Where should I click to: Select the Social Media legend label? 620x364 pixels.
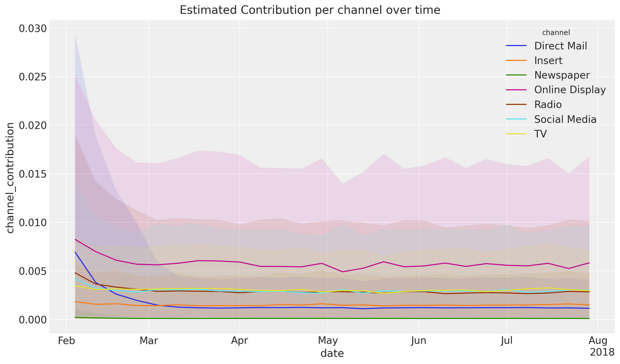[565, 119]
